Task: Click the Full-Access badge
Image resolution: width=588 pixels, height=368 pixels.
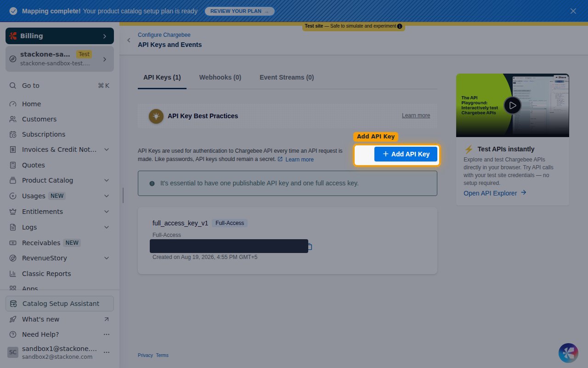Action: coord(230,223)
